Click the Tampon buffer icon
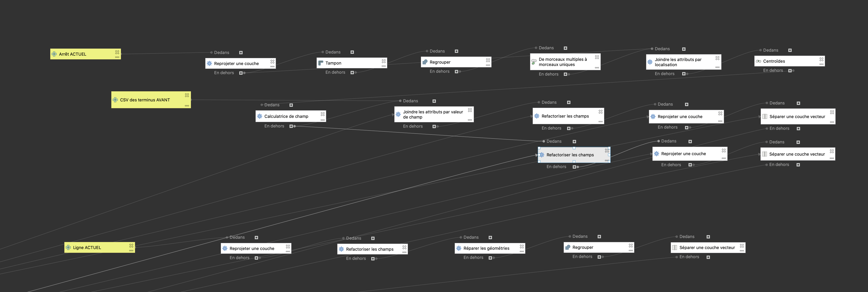The height and width of the screenshot is (292, 868). tap(321, 63)
